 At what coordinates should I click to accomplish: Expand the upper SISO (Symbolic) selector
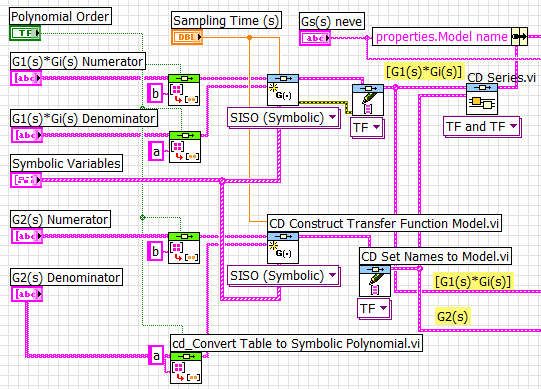click(283, 118)
